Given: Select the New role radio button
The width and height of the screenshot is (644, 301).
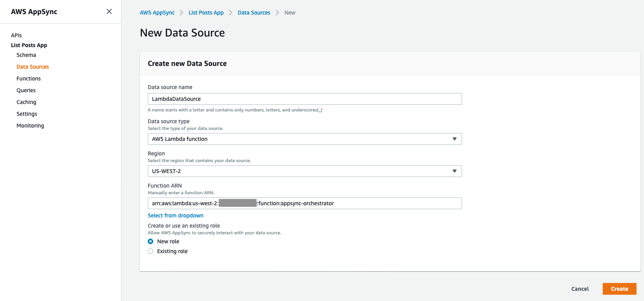Looking at the screenshot, I should pyautogui.click(x=150, y=241).
